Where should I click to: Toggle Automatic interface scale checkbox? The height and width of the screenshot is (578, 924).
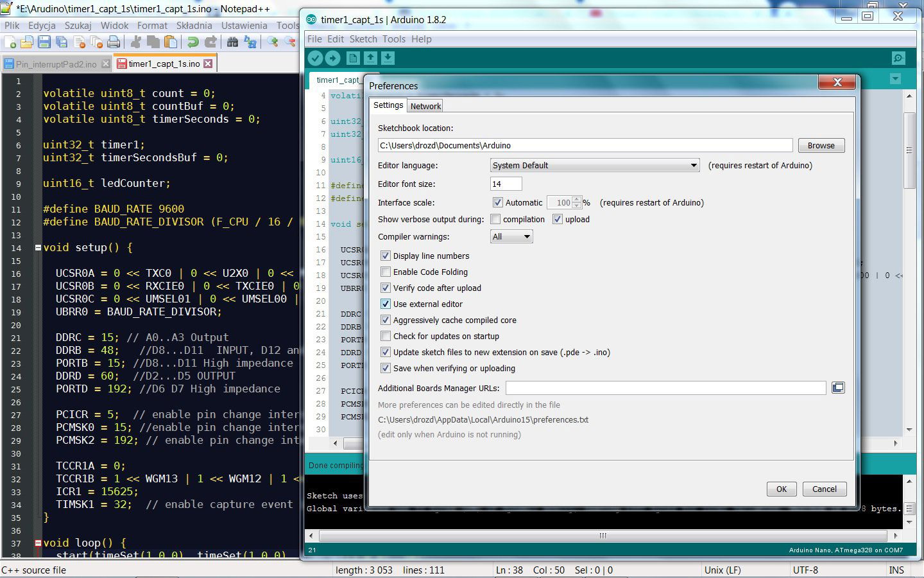click(x=497, y=202)
